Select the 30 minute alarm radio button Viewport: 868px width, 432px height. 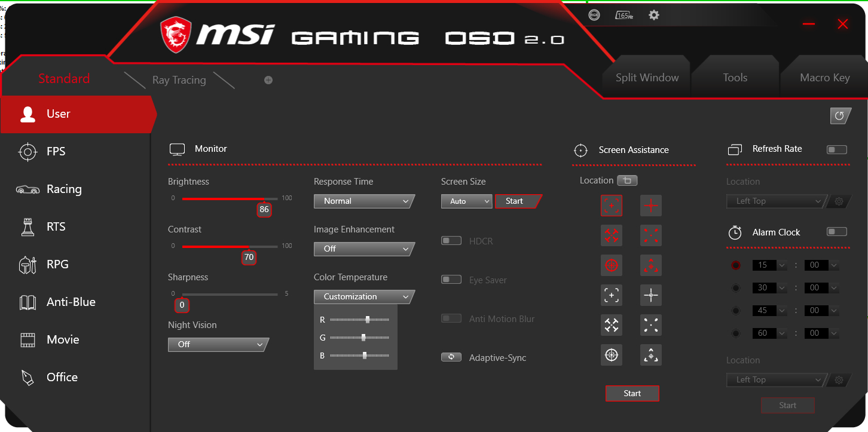[735, 288]
